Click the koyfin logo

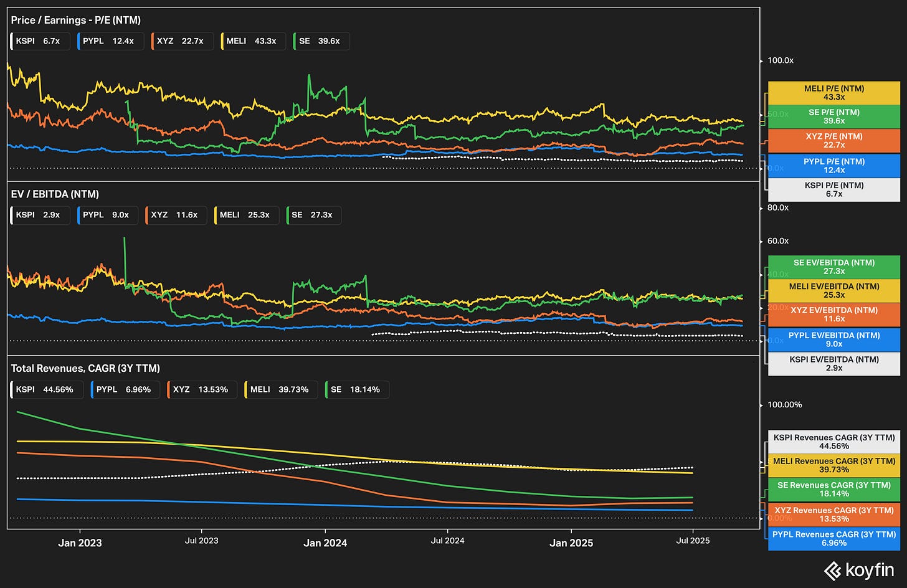(859, 570)
